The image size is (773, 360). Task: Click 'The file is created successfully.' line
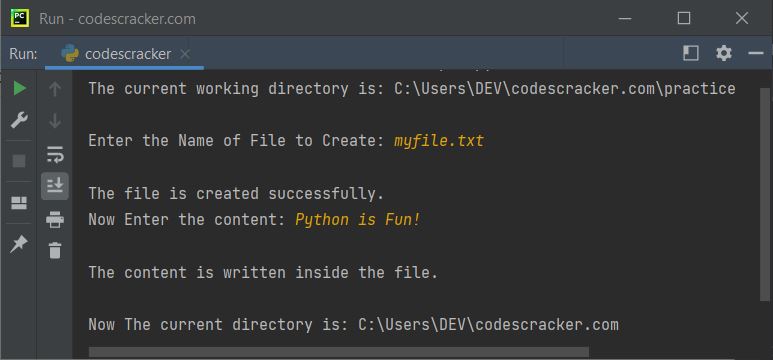click(236, 193)
